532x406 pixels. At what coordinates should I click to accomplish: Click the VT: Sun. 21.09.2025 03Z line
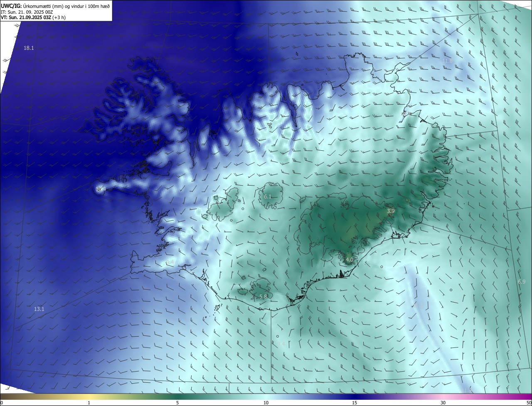coord(33,17)
